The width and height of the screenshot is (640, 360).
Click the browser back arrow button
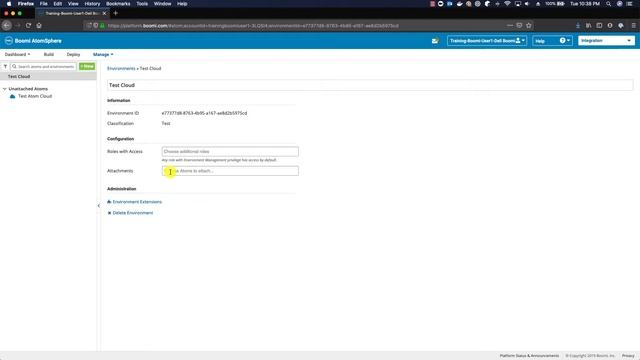pyautogui.click(x=7, y=25)
